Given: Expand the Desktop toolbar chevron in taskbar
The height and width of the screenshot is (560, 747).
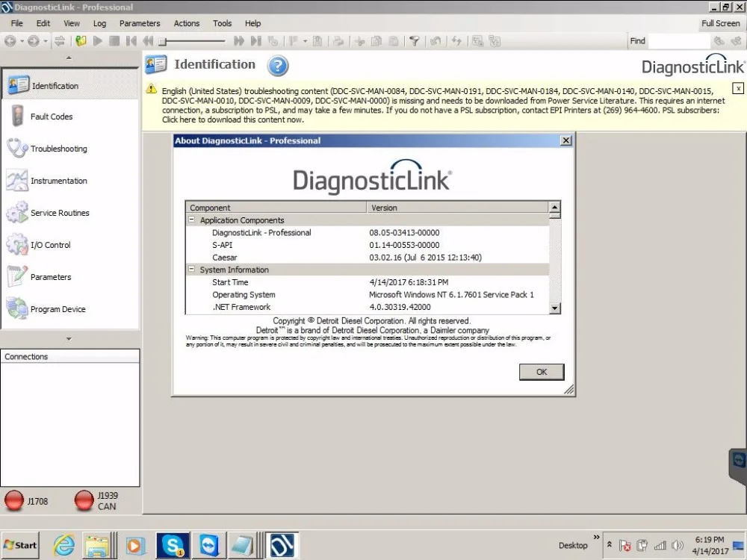Looking at the screenshot, I should pos(596,537).
